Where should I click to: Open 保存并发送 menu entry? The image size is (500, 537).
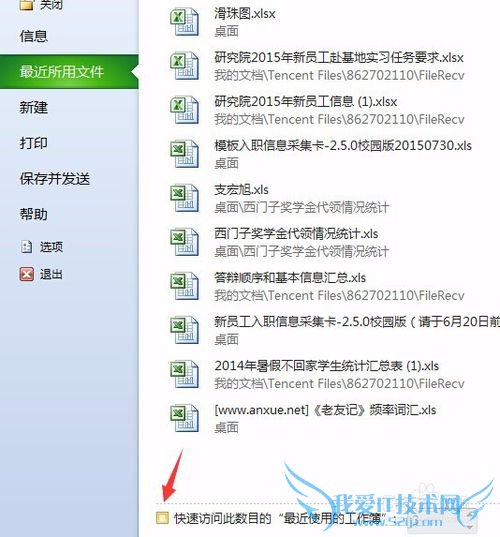55,179
